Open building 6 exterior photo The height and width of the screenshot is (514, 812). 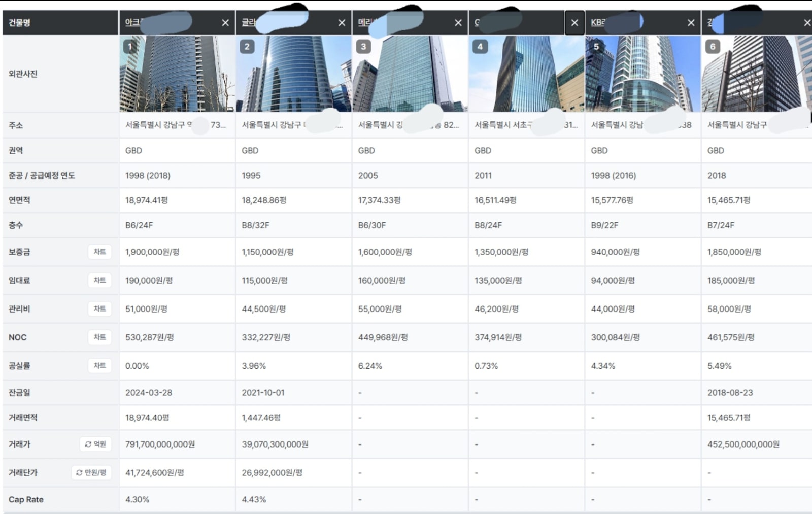[757, 74]
